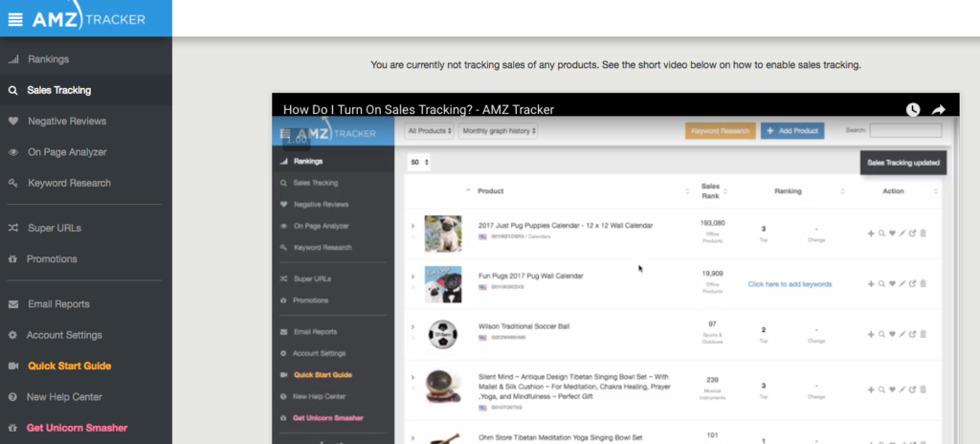Click the external link icon in the Fun Pugs Calendar row

tap(912, 284)
